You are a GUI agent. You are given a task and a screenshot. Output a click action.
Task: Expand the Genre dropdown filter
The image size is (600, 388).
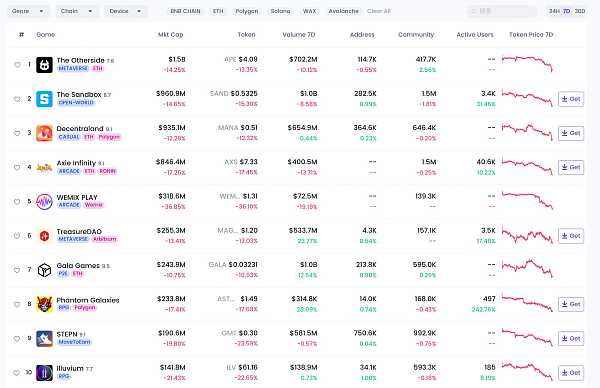point(28,11)
